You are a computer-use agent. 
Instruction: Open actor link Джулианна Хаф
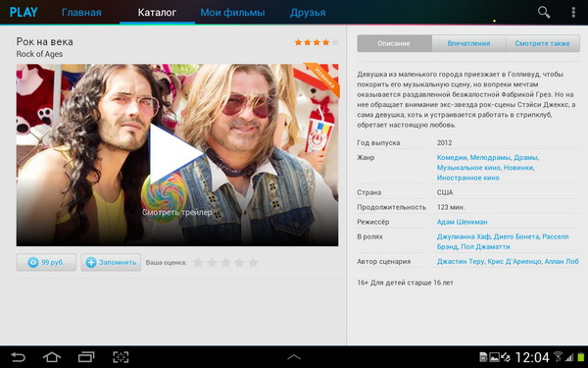(464, 237)
